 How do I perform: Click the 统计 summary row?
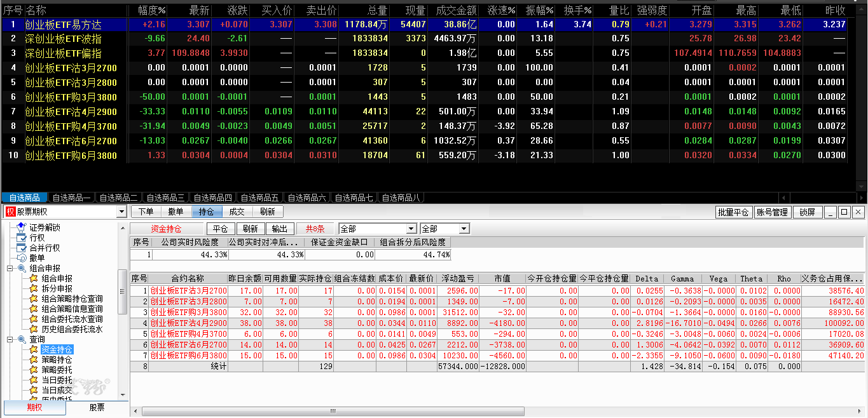coord(498,366)
